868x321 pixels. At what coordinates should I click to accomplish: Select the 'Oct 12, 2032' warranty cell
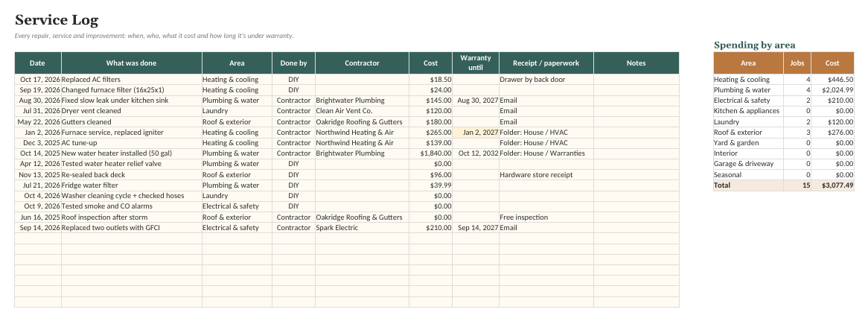pos(476,153)
